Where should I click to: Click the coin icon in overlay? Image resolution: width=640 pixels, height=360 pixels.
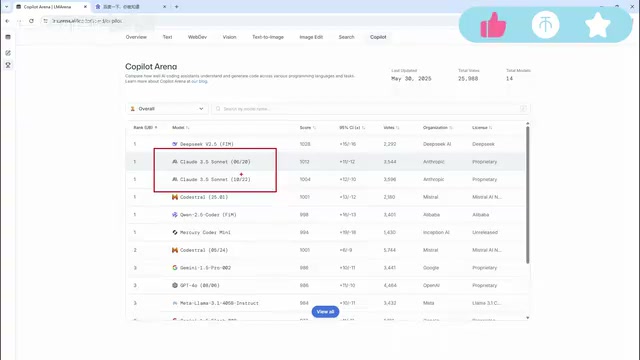coord(545,25)
